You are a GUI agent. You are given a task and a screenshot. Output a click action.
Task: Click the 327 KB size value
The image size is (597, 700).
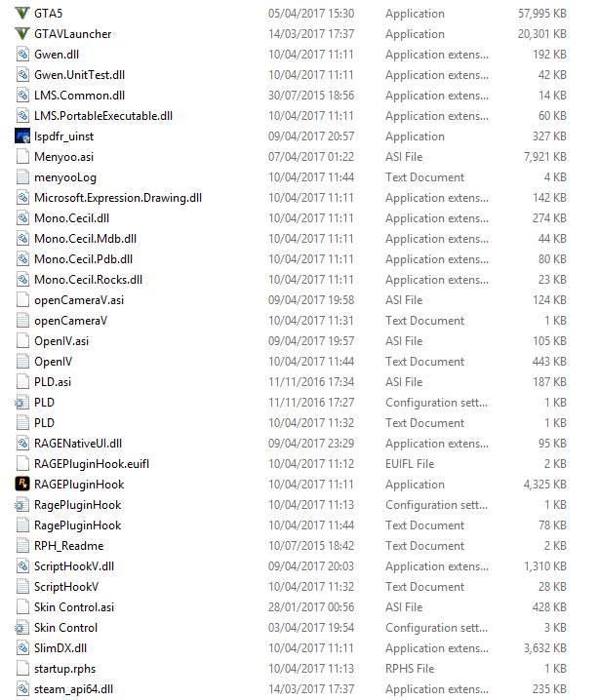click(549, 136)
